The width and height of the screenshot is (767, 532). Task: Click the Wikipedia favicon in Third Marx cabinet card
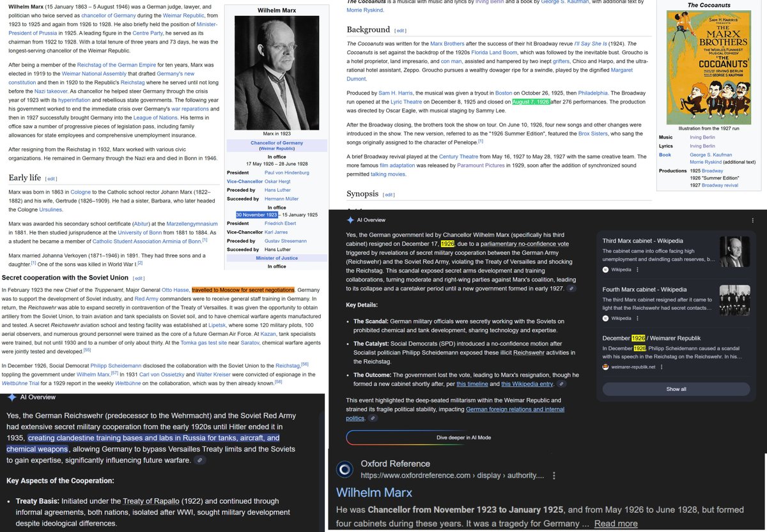606,270
